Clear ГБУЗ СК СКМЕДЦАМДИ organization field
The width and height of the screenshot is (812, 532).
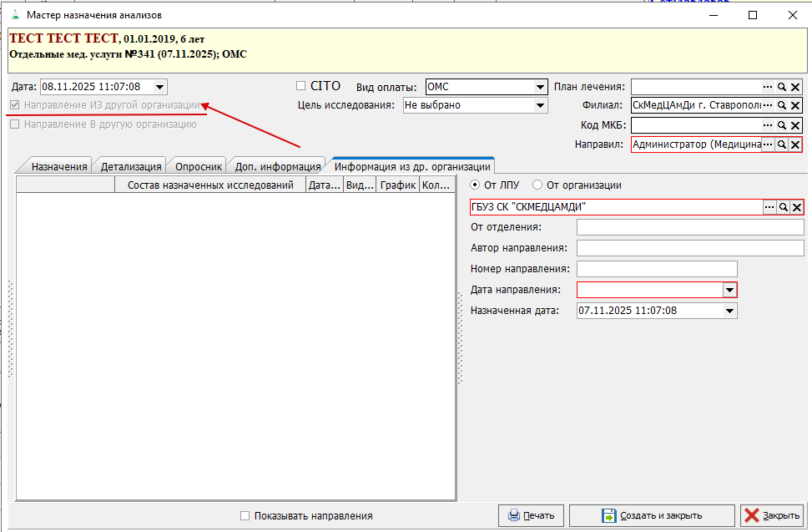point(796,207)
